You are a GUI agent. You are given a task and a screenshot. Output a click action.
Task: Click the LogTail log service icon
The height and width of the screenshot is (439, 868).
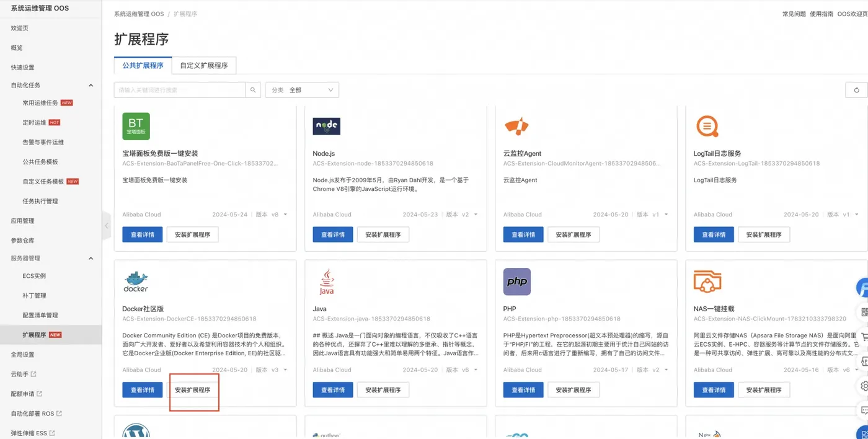coord(707,126)
